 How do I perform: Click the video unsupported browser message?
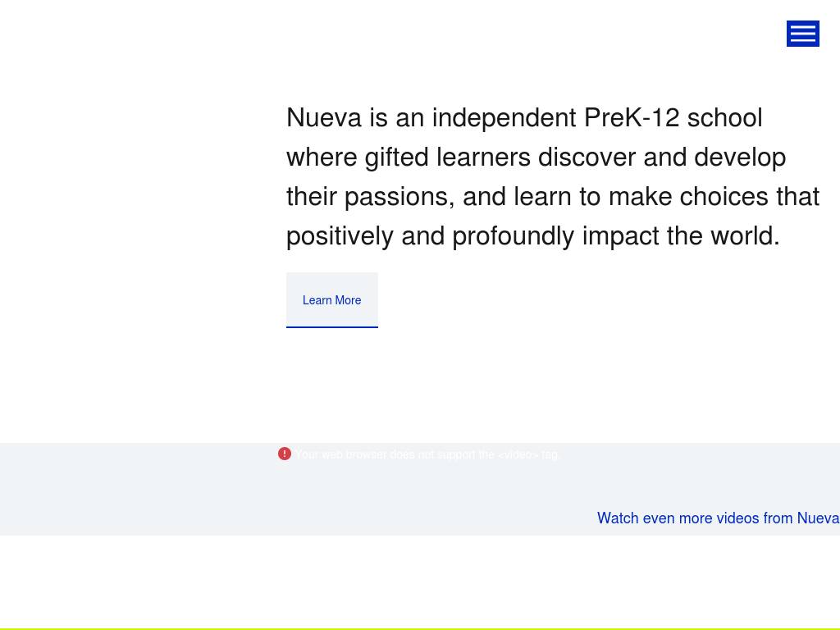click(427, 454)
